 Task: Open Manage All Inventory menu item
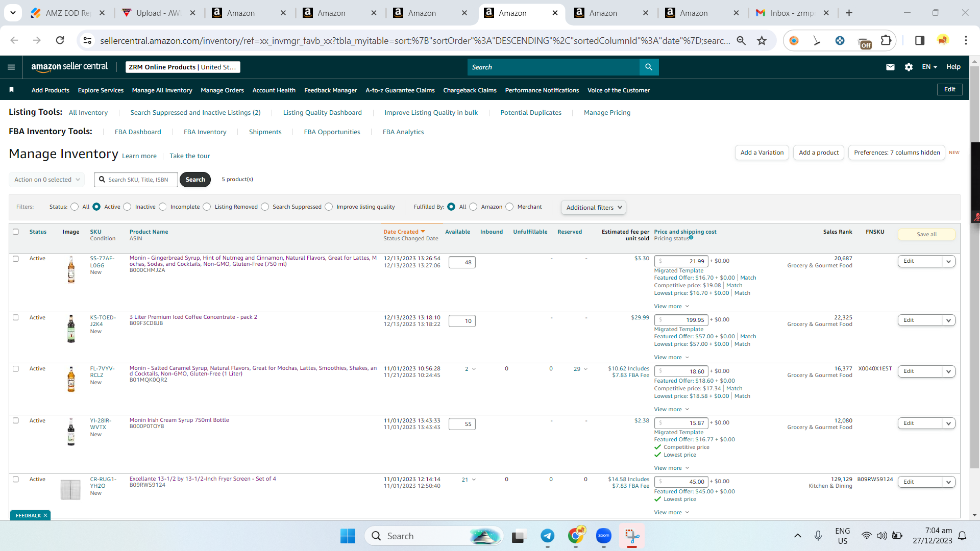point(162,90)
